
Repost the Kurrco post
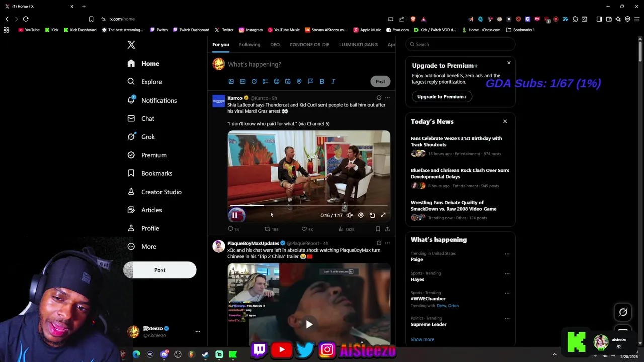tap(271, 229)
